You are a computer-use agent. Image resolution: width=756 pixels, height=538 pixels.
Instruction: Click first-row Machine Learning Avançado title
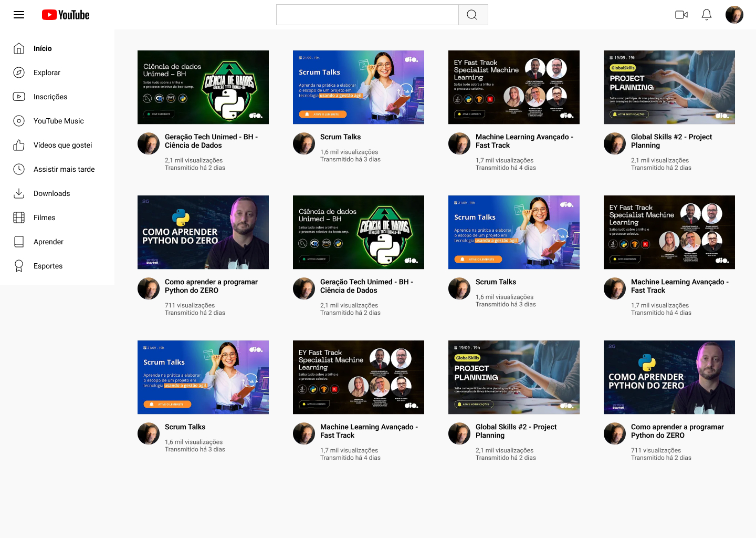[524, 141]
